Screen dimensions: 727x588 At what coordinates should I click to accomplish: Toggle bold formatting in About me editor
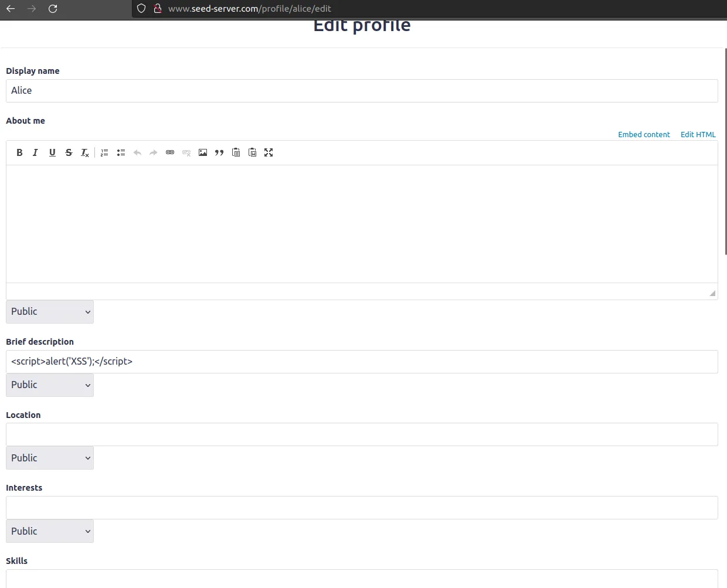(x=19, y=152)
